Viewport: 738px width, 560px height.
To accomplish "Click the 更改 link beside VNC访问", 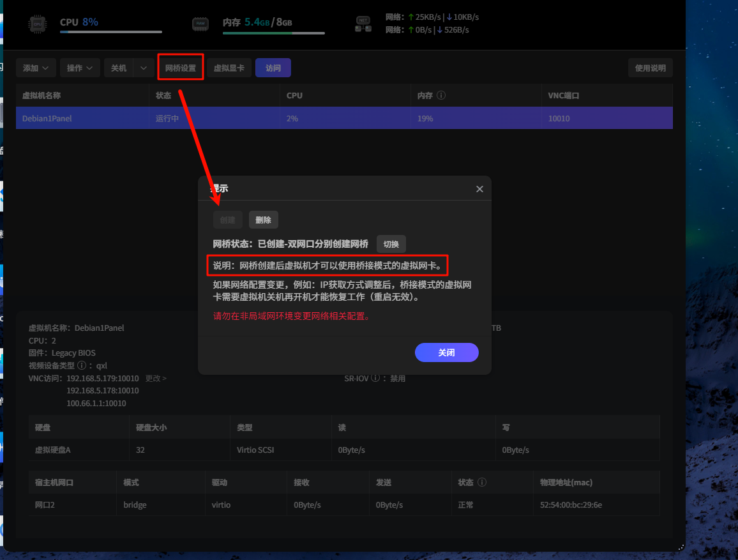I will pyautogui.click(x=156, y=378).
